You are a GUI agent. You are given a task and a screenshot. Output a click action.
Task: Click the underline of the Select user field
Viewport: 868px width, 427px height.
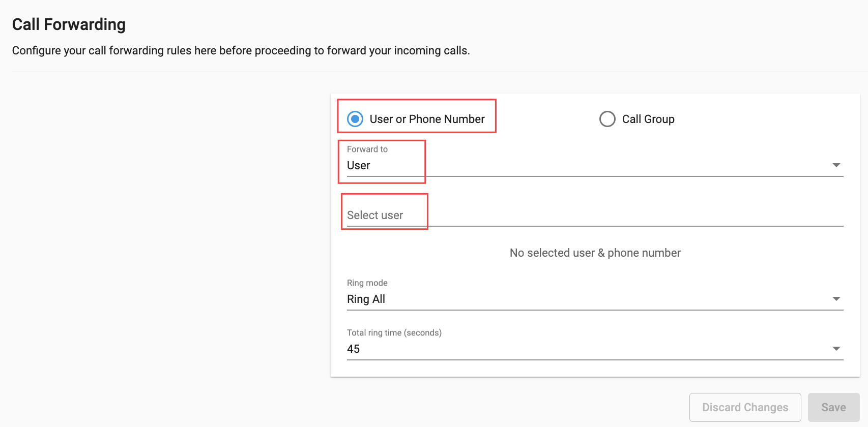point(595,226)
